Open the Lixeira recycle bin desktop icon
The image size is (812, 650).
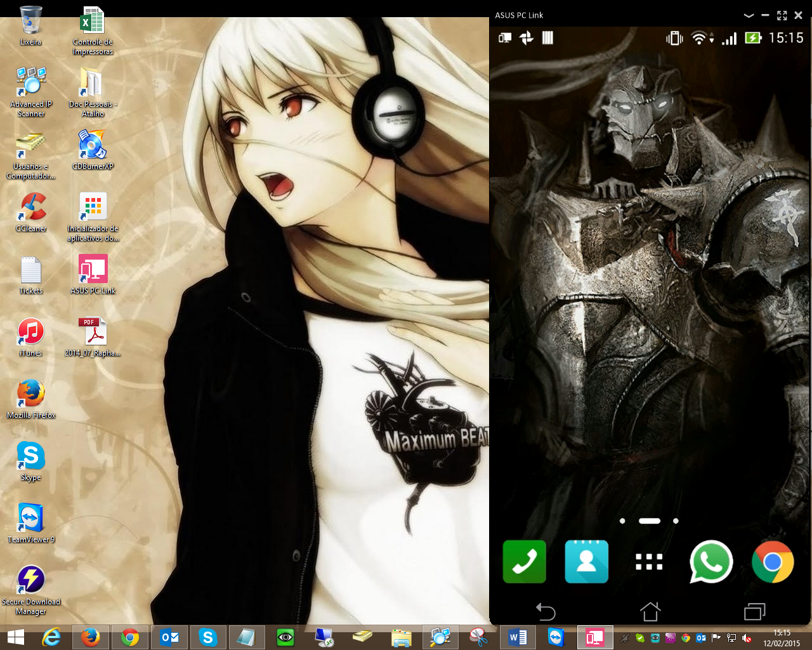30,25
